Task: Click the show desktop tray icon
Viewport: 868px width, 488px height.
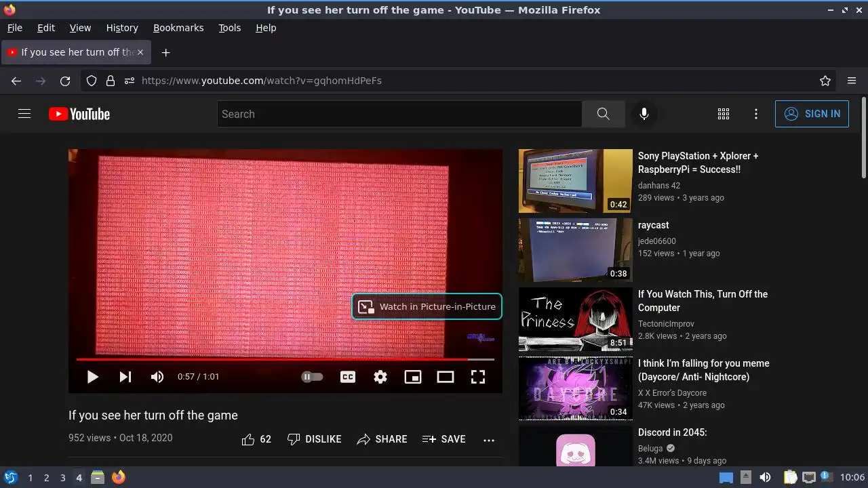Action: coord(726,477)
